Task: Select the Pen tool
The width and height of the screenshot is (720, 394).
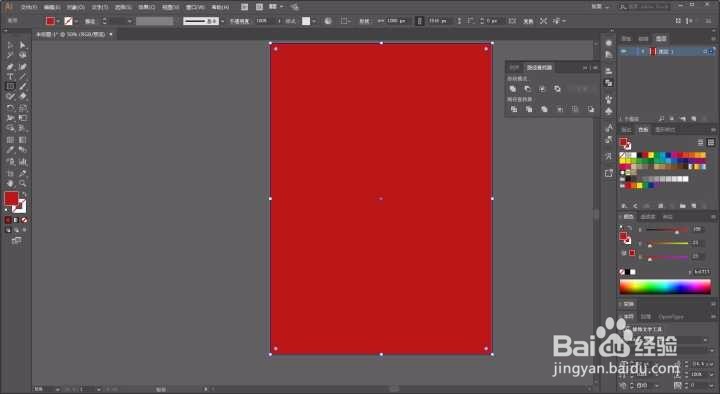Action: point(11,67)
